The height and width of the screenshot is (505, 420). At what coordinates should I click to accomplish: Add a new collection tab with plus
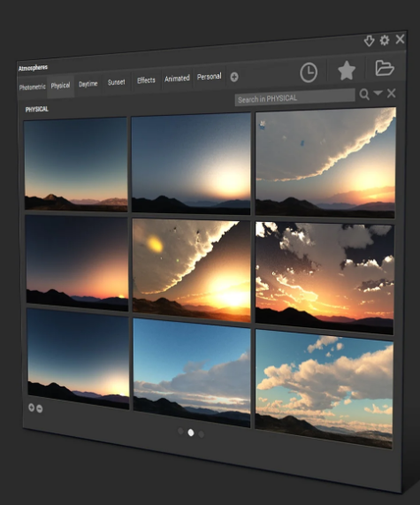pyautogui.click(x=234, y=77)
